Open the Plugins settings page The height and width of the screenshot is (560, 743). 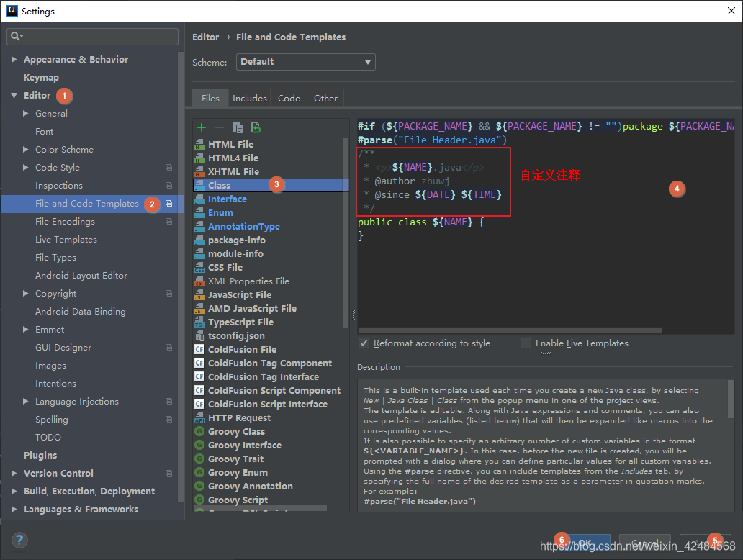click(40, 456)
